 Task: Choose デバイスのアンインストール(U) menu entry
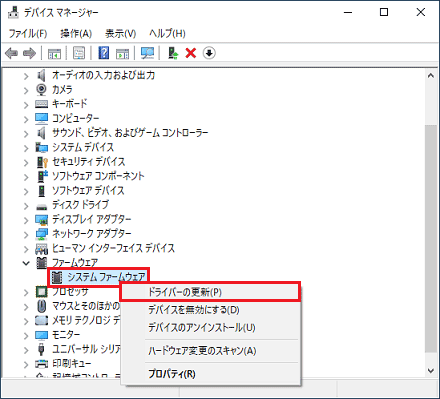[211, 327]
